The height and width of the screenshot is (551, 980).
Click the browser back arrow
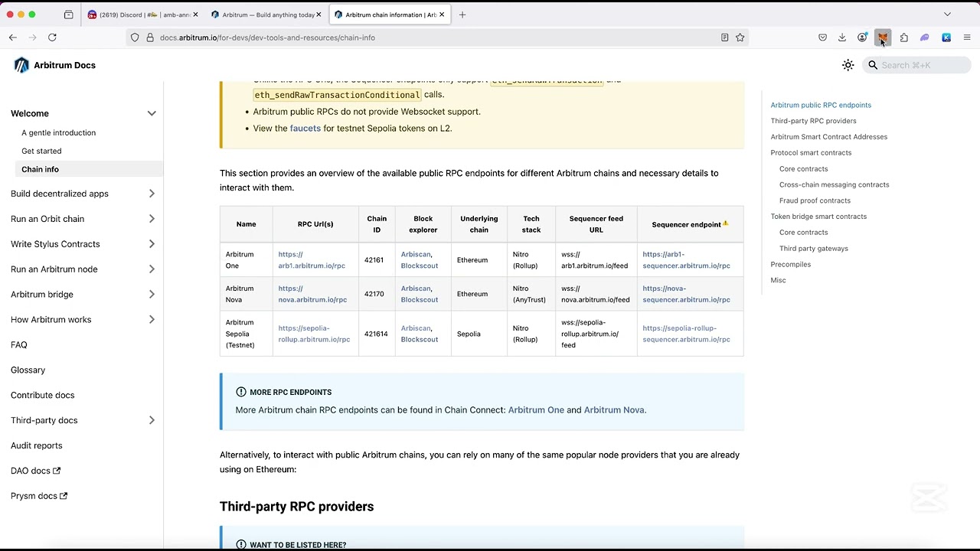[13, 37]
